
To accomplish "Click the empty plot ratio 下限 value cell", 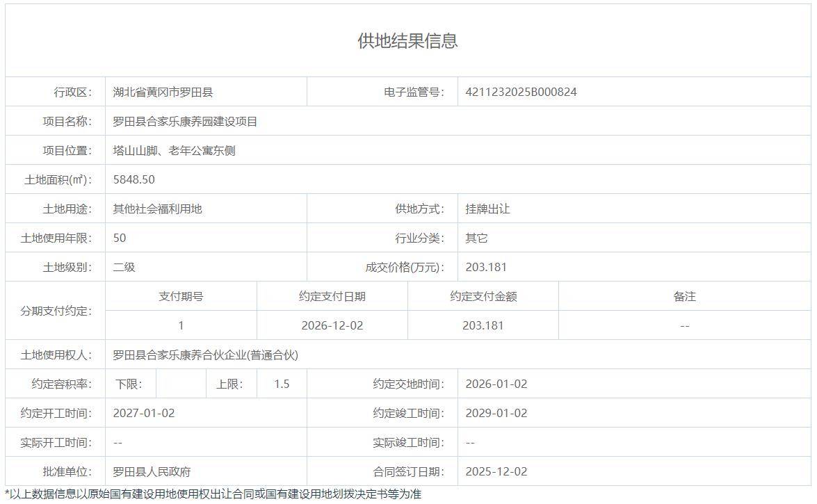I will [x=181, y=384].
